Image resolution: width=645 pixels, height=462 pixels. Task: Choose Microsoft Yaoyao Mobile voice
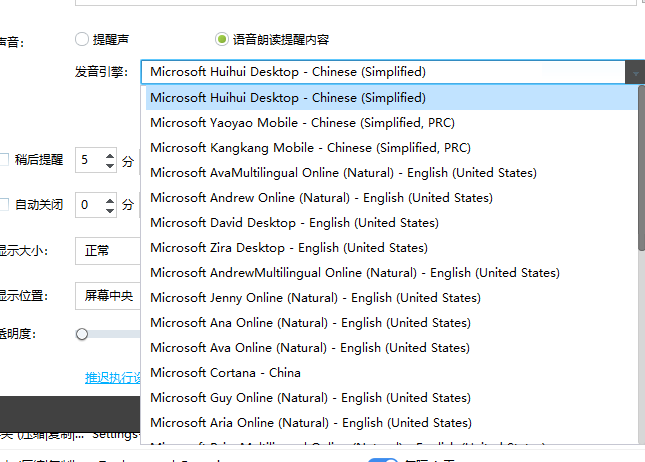(391, 123)
